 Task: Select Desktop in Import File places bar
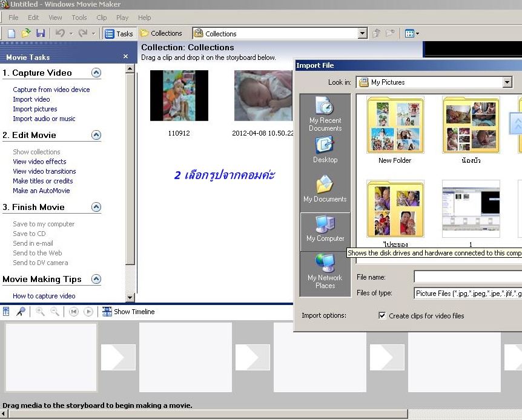[x=325, y=151]
